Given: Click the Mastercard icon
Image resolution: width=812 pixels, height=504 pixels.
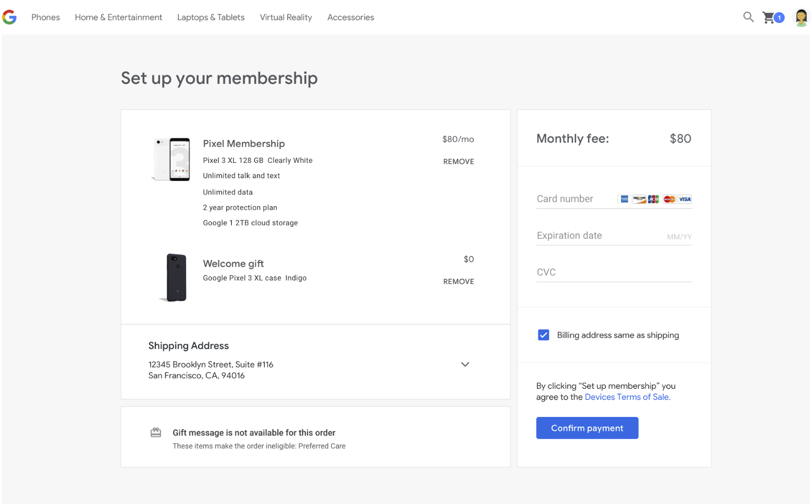Looking at the screenshot, I should [x=669, y=199].
